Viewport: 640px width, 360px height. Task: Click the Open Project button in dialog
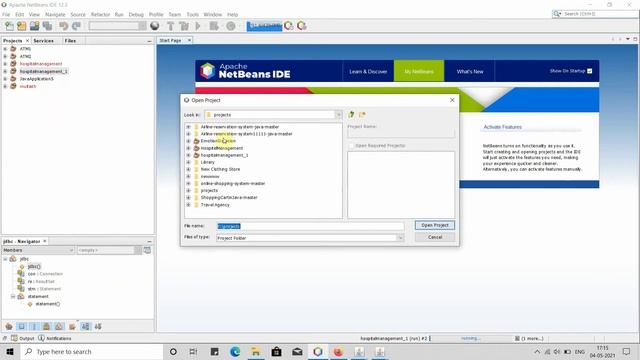[435, 225]
